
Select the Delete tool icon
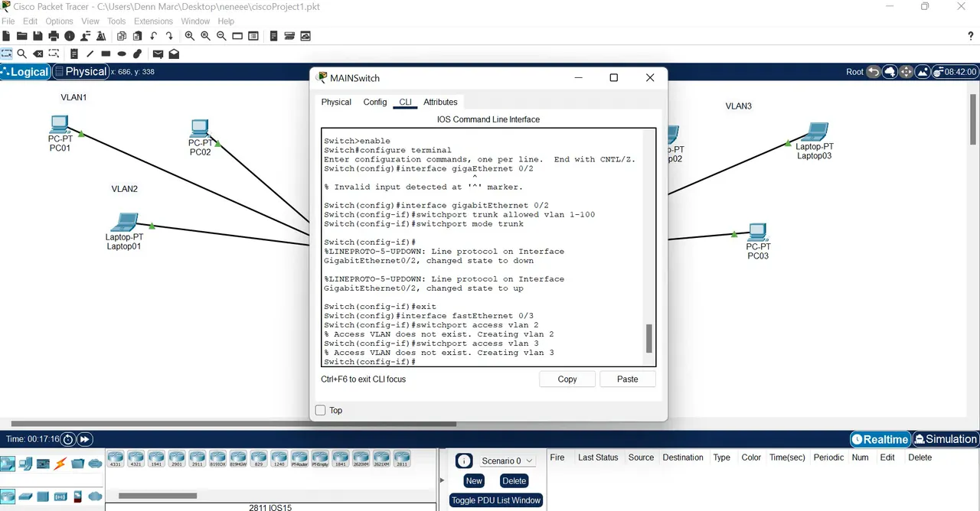click(38, 54)
